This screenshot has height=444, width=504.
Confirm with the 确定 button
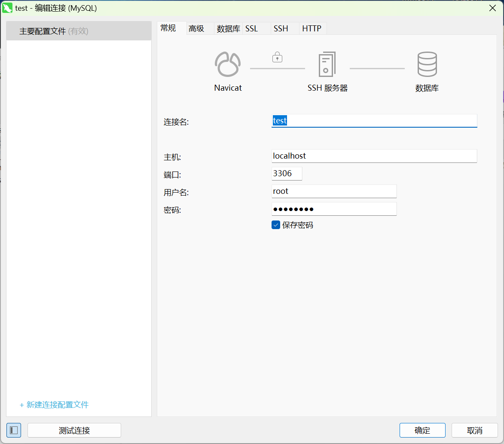pos(422,430)
